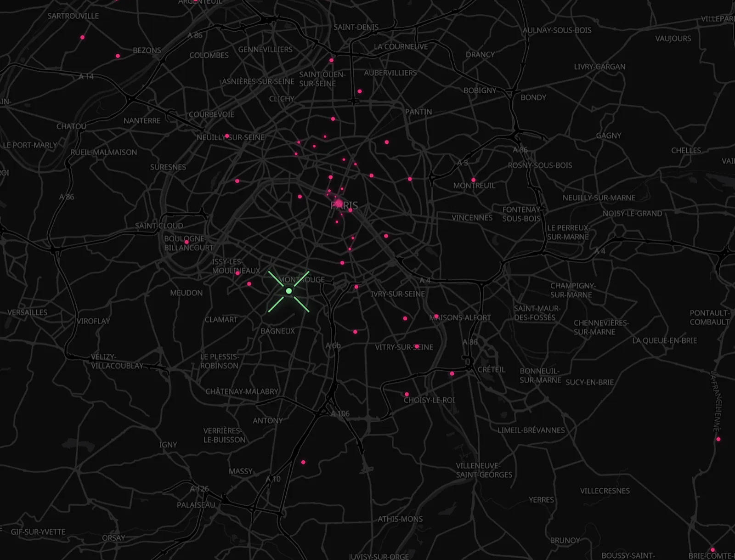
Task: Click the MASSY label
Action: pyautogui.click(x=241, y=471)
